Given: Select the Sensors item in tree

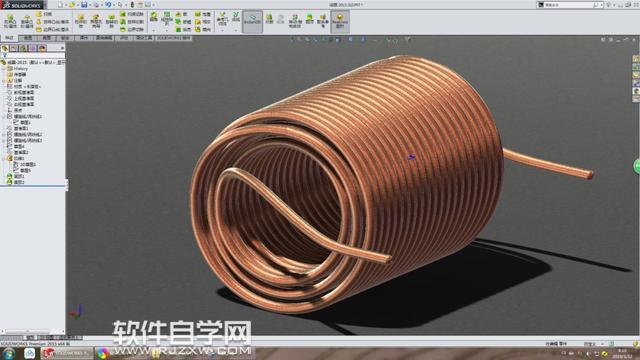Looking at the screenshot, I should click(x=17, y=75).
